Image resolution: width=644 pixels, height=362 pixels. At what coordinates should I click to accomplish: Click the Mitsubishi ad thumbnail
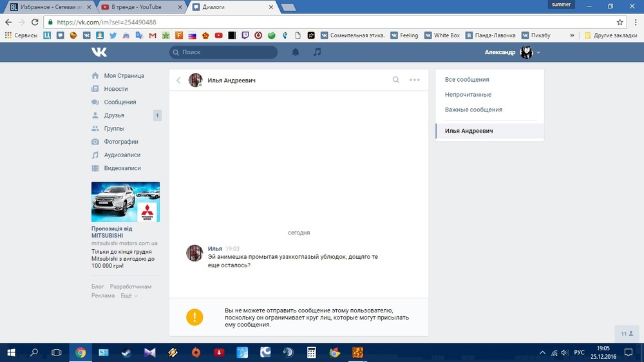(126, 202)
